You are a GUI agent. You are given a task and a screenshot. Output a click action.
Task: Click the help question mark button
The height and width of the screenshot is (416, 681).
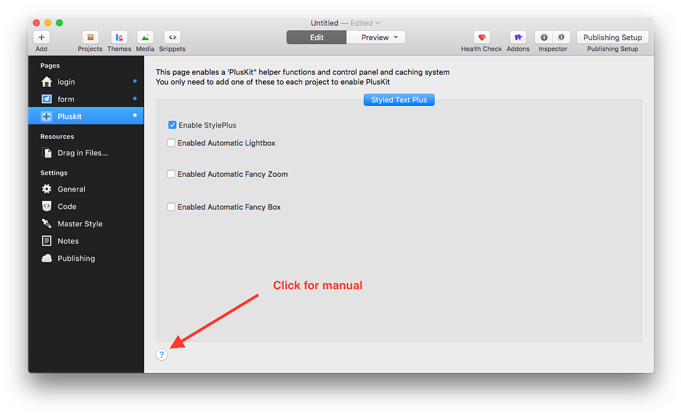(162, 355)
